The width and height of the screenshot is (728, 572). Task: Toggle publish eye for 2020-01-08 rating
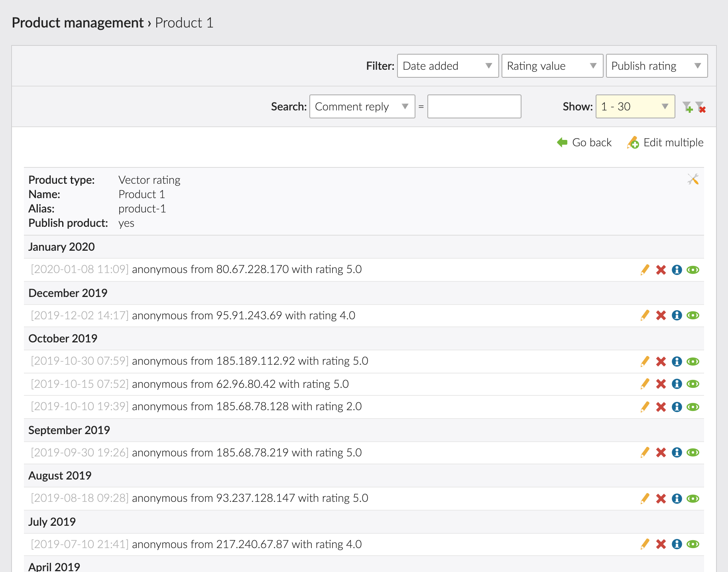tap(693, 270)
